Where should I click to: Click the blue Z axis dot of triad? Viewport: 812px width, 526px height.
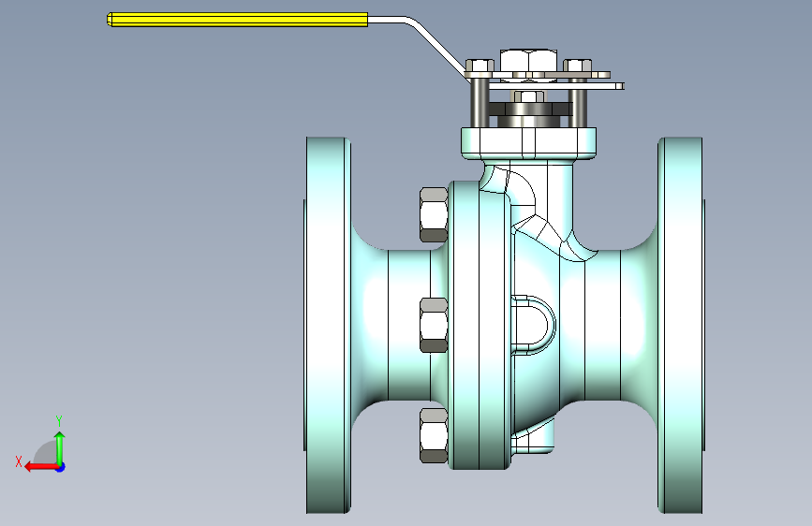pyautogui.click(x=61, y=467)
